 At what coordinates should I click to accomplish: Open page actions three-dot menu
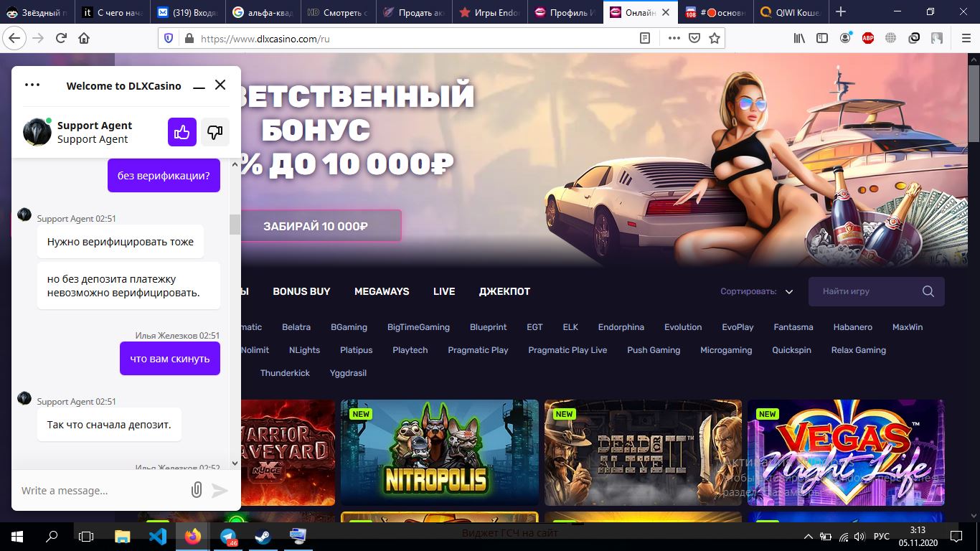tap(674, 39)
